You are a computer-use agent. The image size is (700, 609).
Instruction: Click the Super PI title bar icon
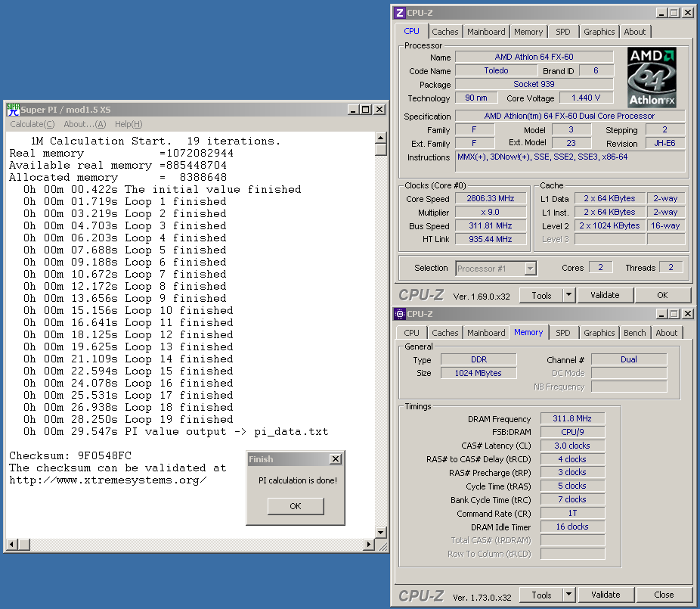[x=13, y=110]
